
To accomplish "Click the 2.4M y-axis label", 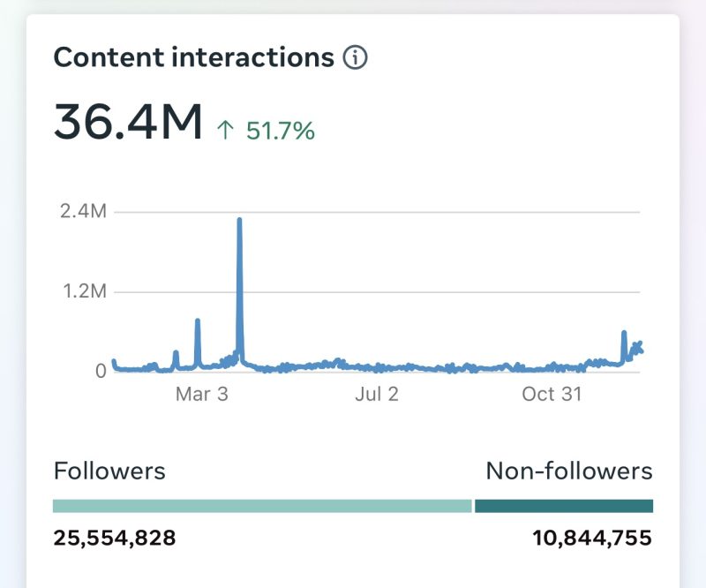I will pyautogui.click(x=83, y=212).
